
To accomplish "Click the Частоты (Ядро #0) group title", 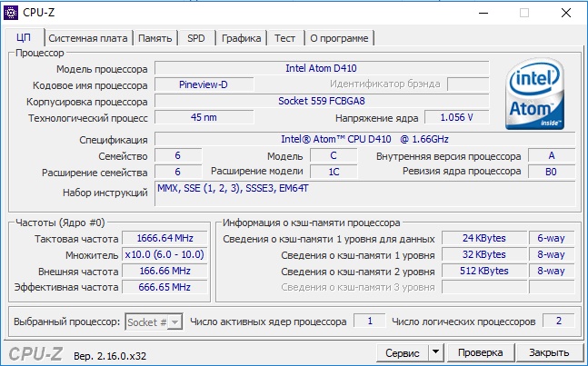I will (x=60, y=223).
